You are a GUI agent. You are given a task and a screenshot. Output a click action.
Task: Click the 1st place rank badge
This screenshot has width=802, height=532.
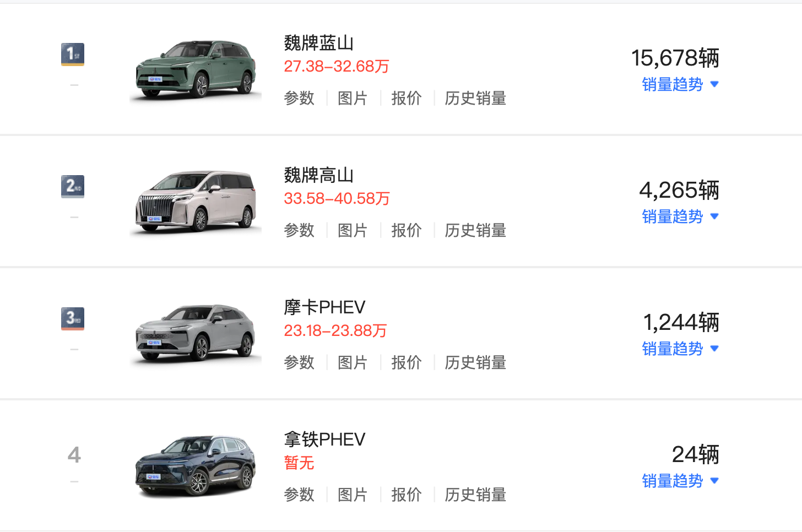coord(73,54)
